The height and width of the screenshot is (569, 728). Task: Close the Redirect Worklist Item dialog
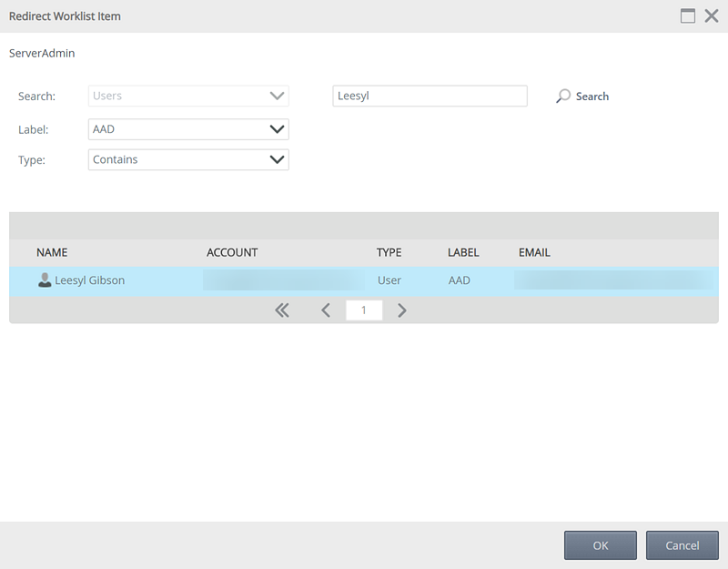tap(712, 15)
